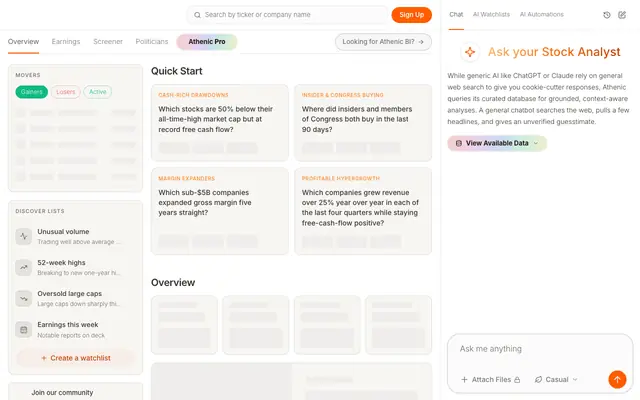Click the Ask me anything chat input
The width and height of the screenshot is (640, 400).
click(540, 349)
